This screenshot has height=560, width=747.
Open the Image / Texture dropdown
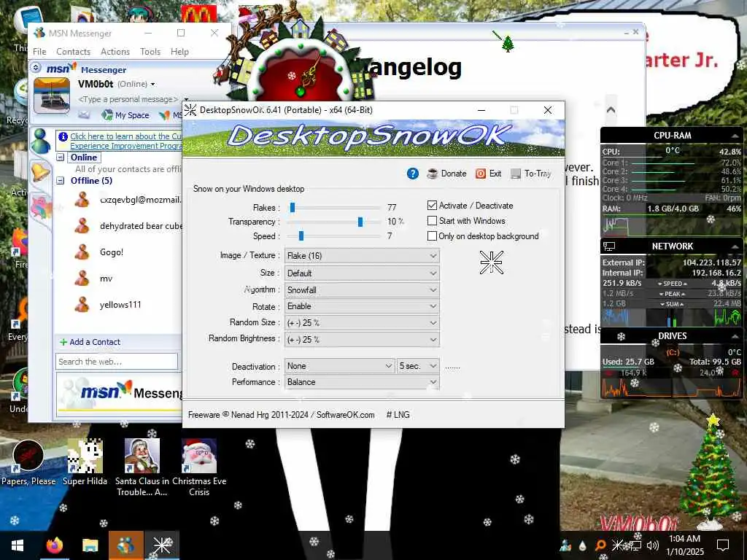click(x=362, y=256)
